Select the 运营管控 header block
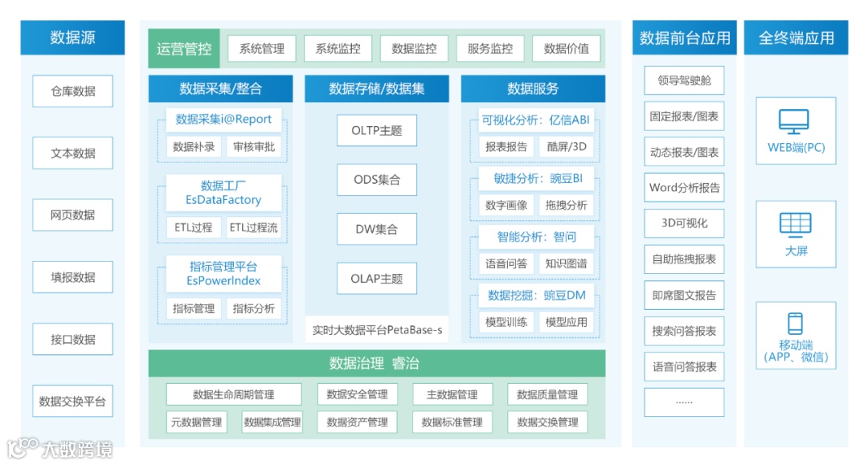This screenshot has width=868, height=465. pyautogui.click(x=184, y=49)
